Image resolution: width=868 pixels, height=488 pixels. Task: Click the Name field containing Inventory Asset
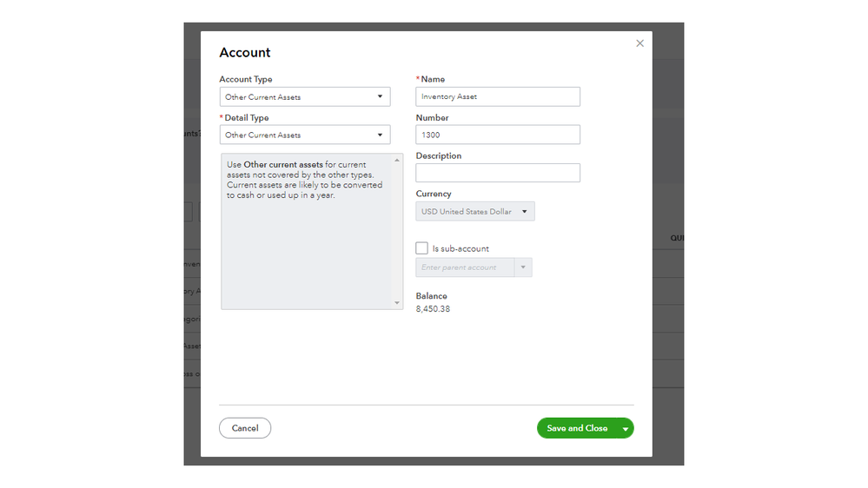[497, 96]
